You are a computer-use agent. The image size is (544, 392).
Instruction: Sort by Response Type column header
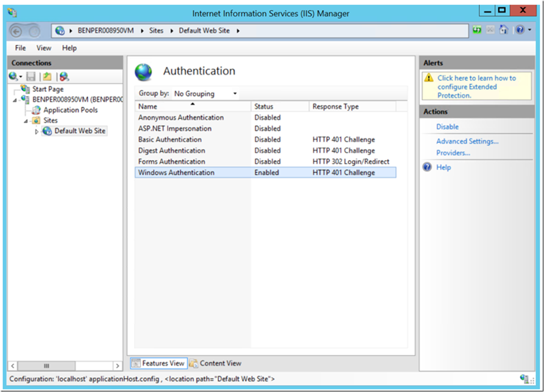click(353, 106)
